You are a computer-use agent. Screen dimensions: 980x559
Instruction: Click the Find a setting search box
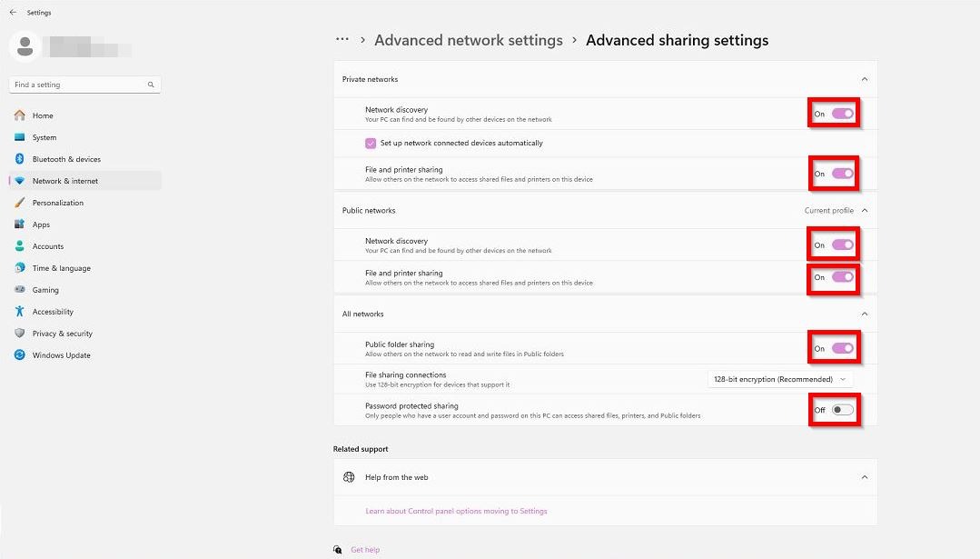coord(80,85)
